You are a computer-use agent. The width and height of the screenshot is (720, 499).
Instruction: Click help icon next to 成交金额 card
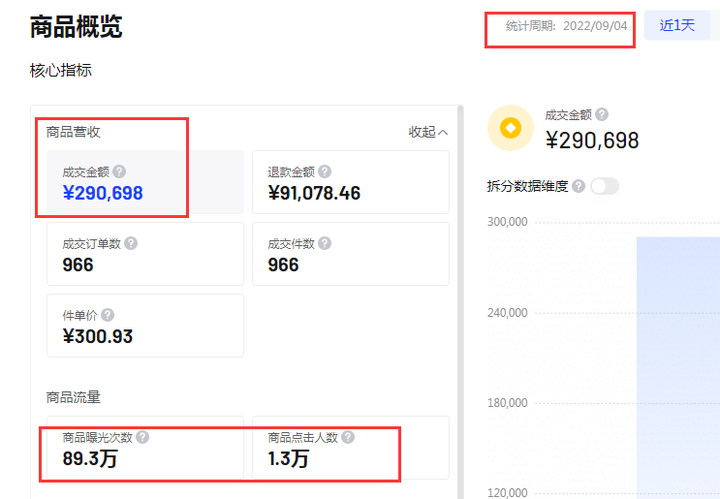(119, 172)
